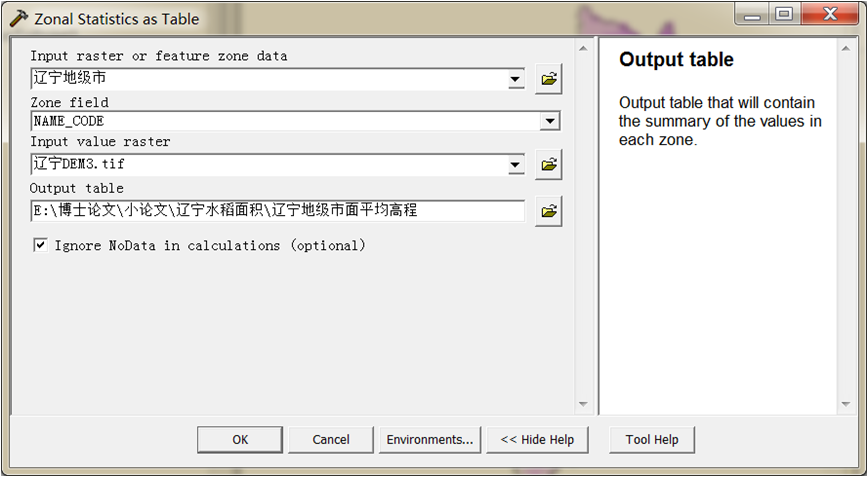The image size is (868, 477).
Task: Browse for input value raster file
Action: coord(548,164)
